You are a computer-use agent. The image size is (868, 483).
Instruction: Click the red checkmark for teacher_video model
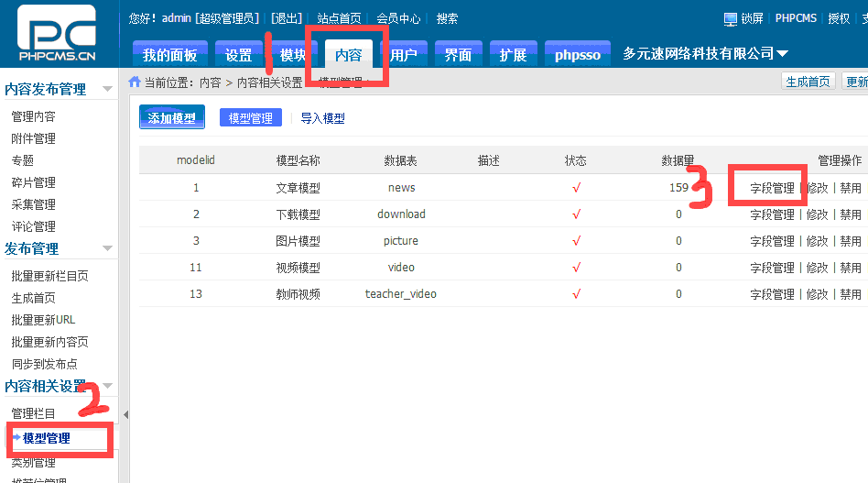pyautogui.click(x=576, y=294)
